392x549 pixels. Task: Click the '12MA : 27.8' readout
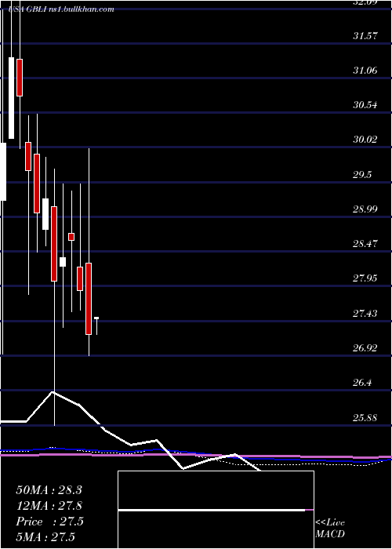(49, 506)
